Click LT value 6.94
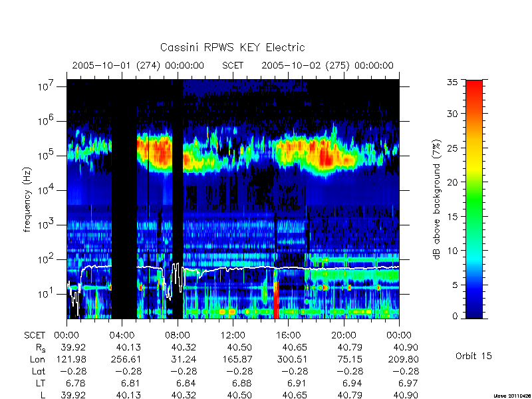 [x=353, y=384]
